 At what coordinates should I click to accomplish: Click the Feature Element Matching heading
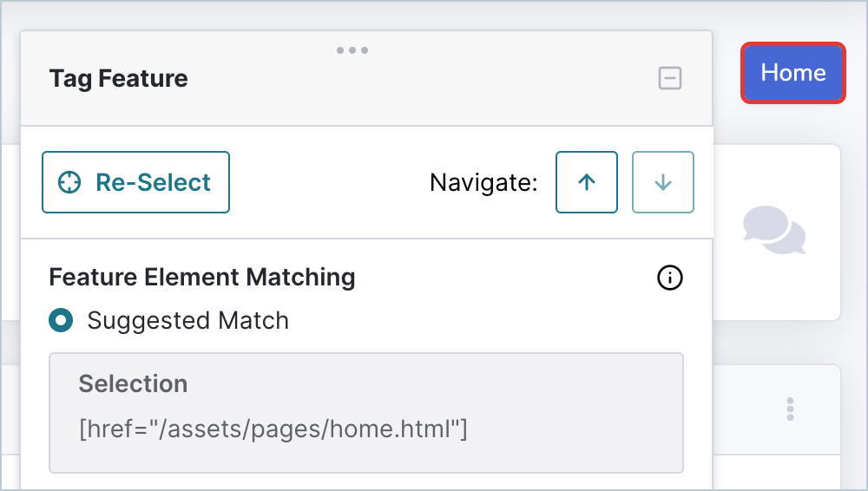(202, 278)
